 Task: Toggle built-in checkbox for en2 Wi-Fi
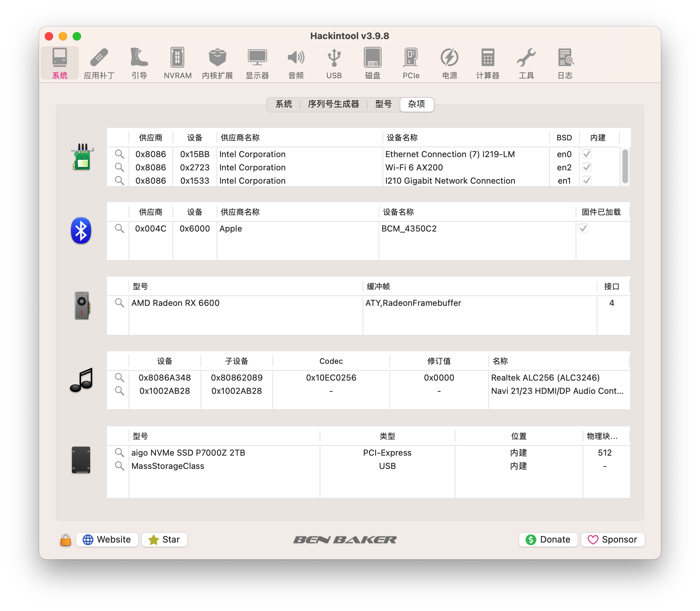pyautogui.click(x=587, y=168)
